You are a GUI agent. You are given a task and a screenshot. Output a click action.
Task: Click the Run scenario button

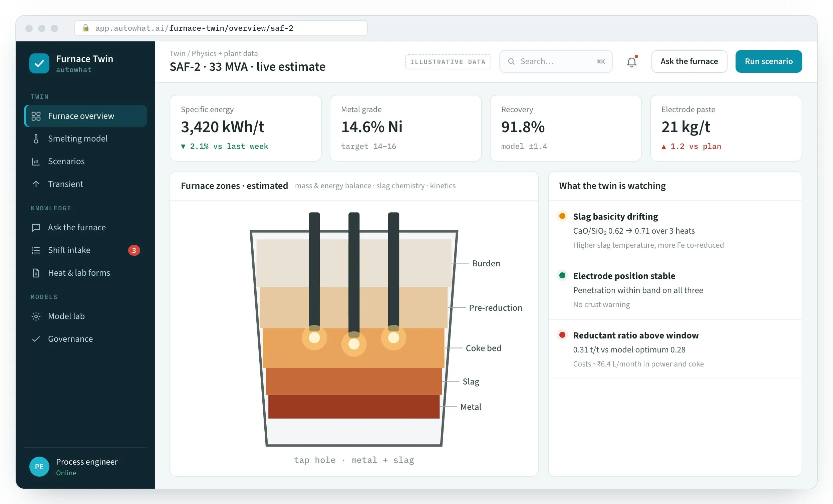pyautogui.click(x=769, y=61)
